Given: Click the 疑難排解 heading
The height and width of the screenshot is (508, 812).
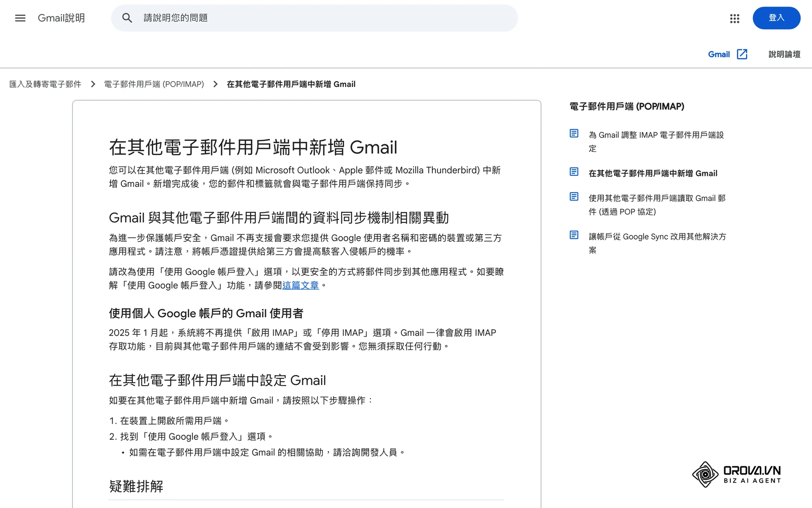Looking at the screenshot, I should [x=136, y=487].
